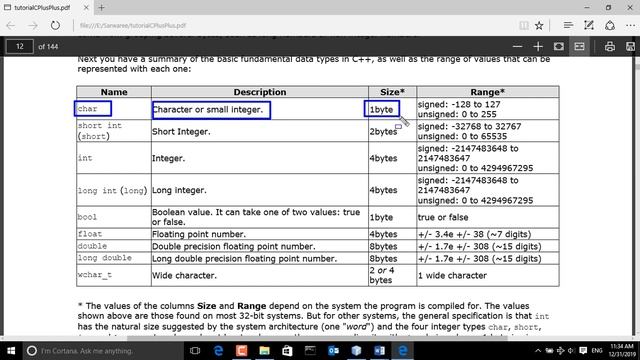This screenshot has width=640, height=360.
Task: Open Outlook from the taskbar
Action: point(333,351)
